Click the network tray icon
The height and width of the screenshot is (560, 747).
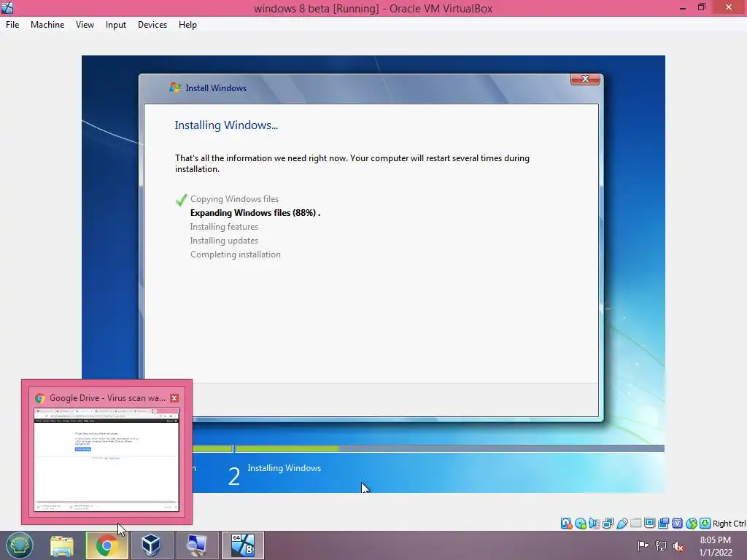click(x=661, y=545)
